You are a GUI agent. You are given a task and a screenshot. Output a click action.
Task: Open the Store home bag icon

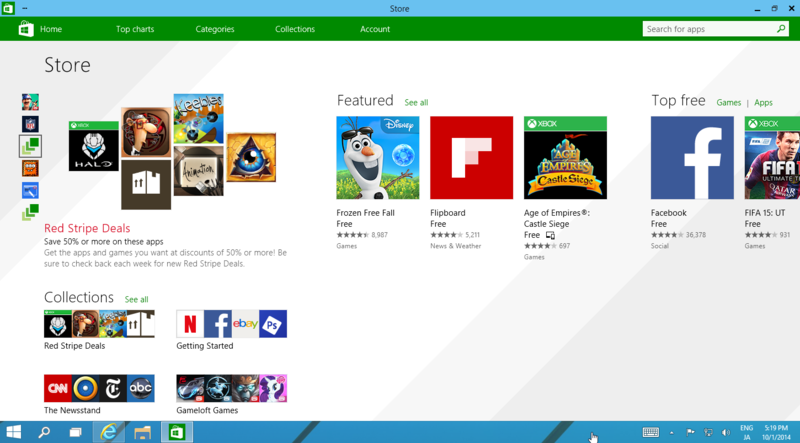(26, 29)
